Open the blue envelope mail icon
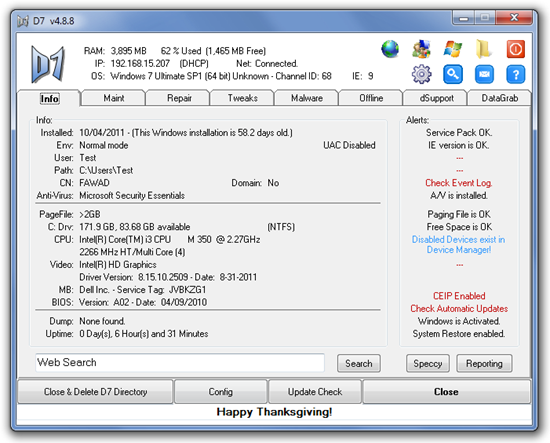The height and width of the screenshot is (443, 550). click(484, 74)
